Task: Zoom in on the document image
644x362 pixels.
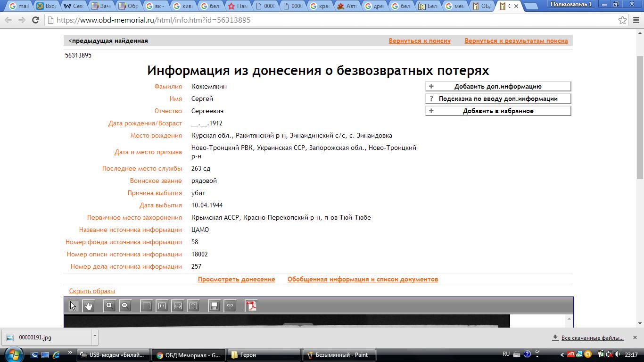Action: (x=109, y=306)
